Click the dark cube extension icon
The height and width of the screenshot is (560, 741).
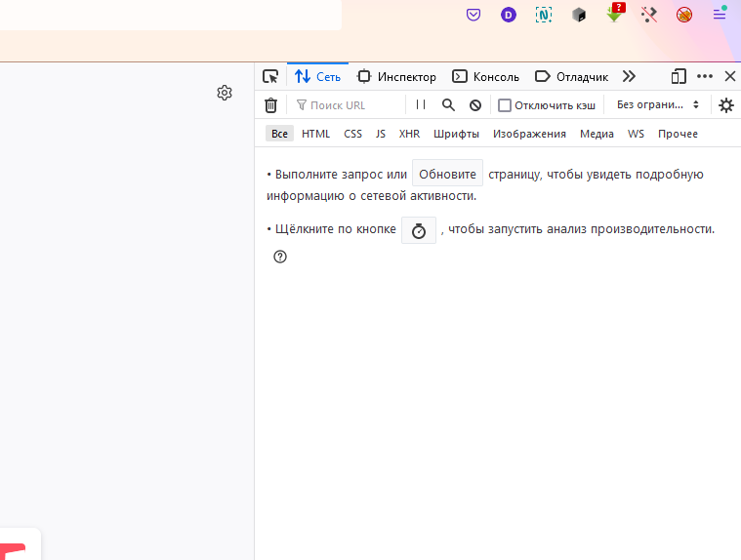pyautogui.click(x=579, y=15)
